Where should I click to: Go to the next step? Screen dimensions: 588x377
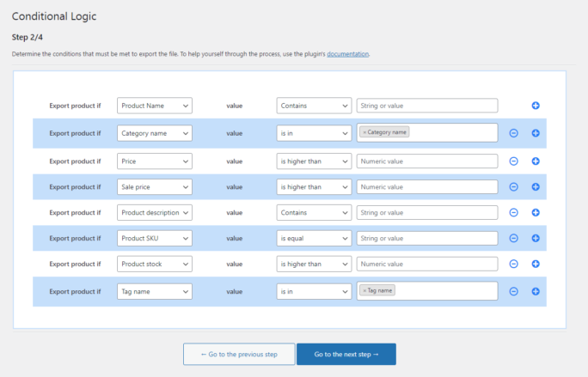pos(346,354)
